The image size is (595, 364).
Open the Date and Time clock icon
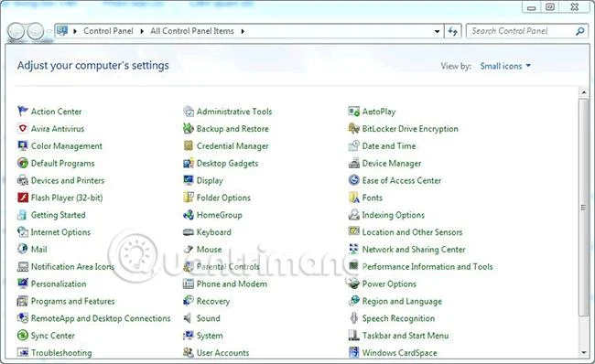354,145
